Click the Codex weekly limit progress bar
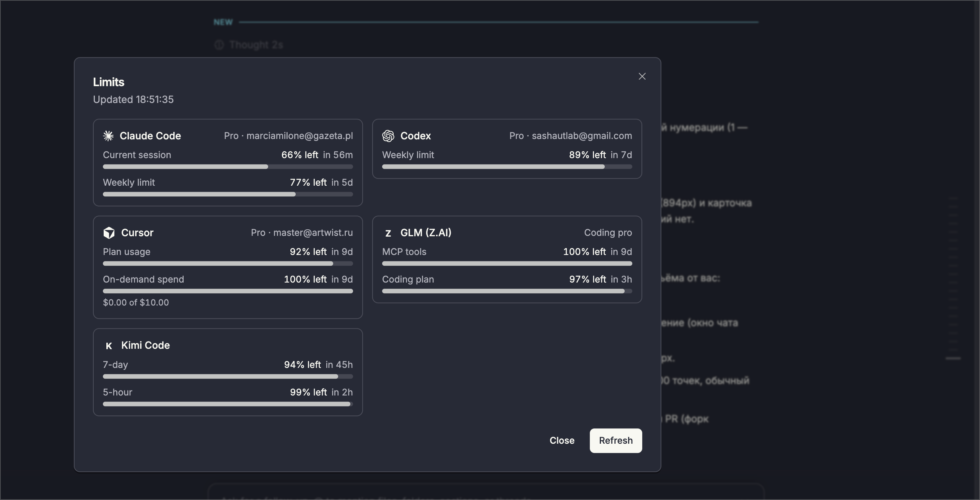The width and height of the screenshot is (980, 500). coord(507,167)
